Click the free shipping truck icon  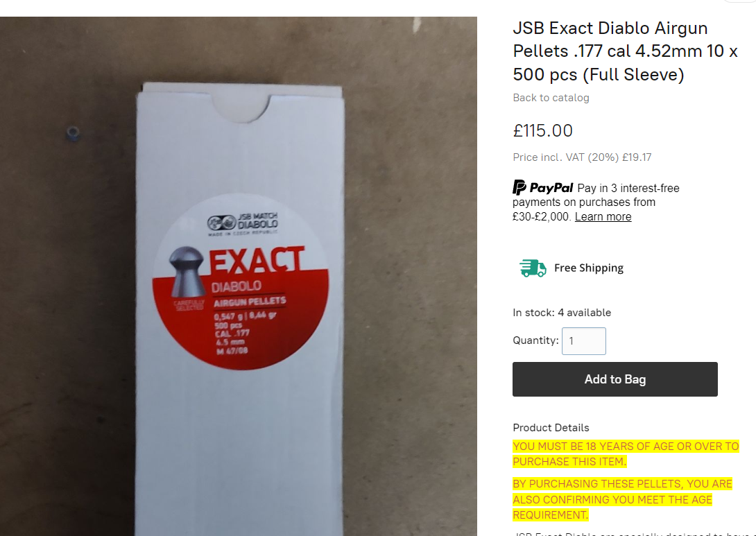coord(533,268)
